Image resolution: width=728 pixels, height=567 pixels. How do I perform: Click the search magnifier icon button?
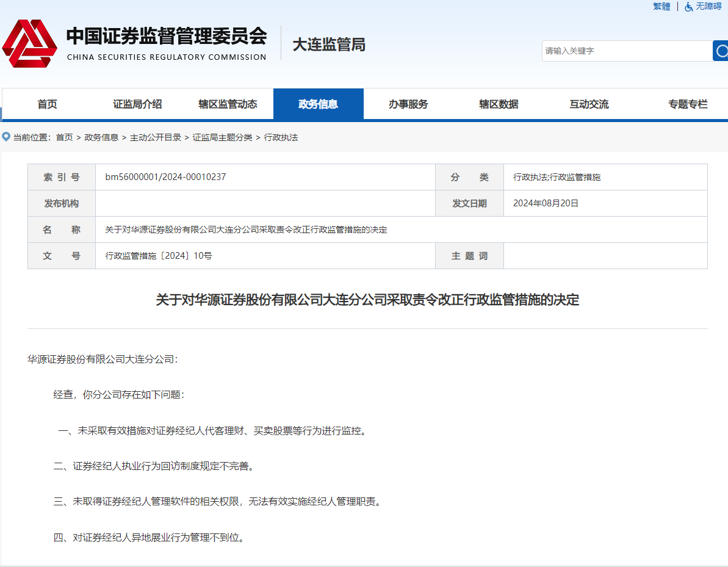721,51
